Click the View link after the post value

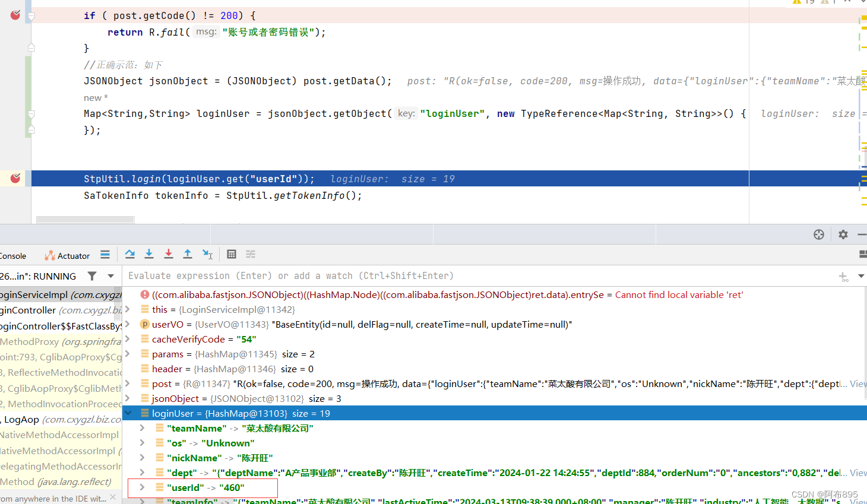[x=857, y=383]
